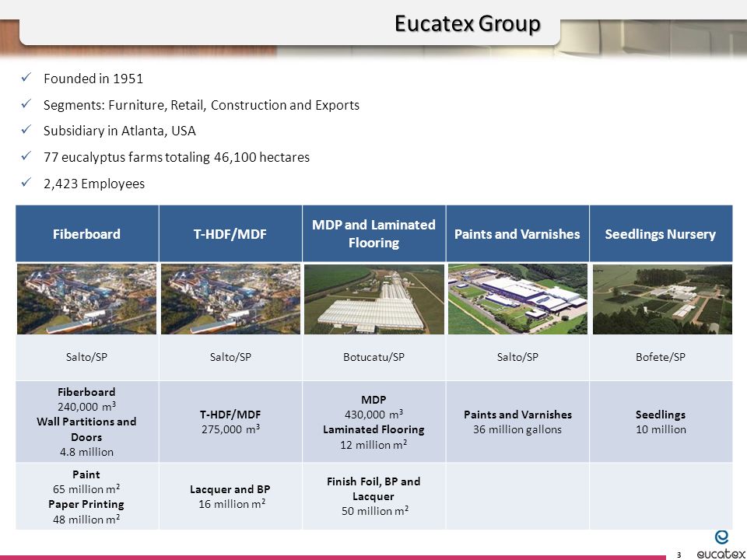Click the '77 eucalyptus farms' bullet
This screenshot has width=747, height=560.
click(177, 157)
